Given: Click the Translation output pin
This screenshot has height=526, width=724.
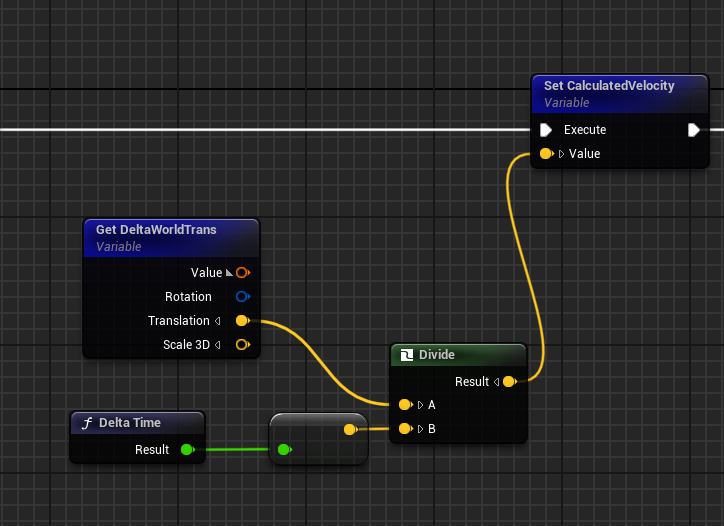Looking at the screenshot, I should click(243, 320).
